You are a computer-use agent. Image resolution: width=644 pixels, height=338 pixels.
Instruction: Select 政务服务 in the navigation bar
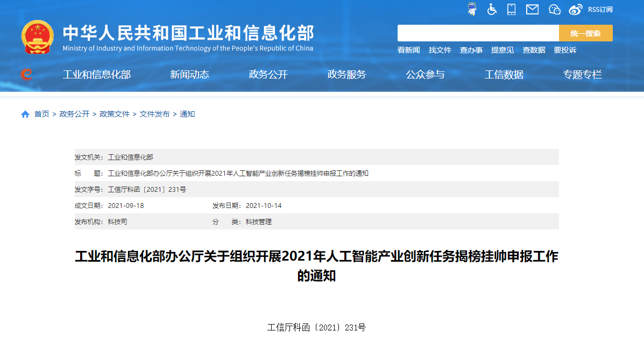click(346, 75)
